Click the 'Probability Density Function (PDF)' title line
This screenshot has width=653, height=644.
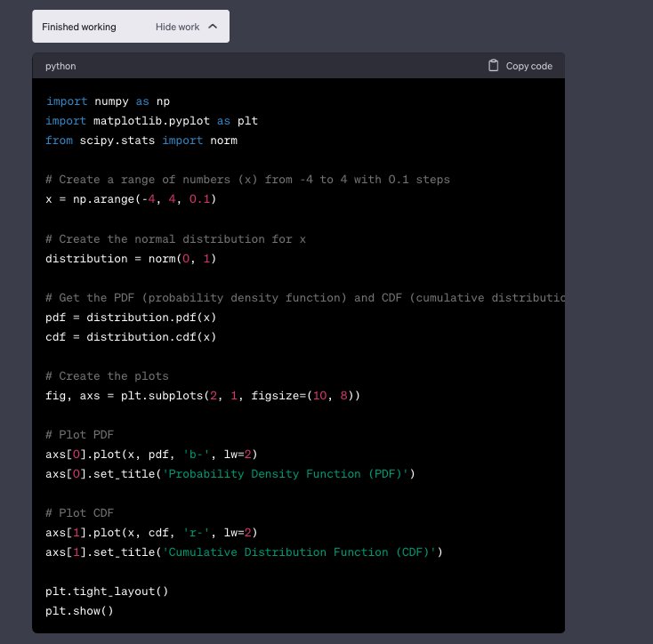pyautogui.click(x=230, y=474)
